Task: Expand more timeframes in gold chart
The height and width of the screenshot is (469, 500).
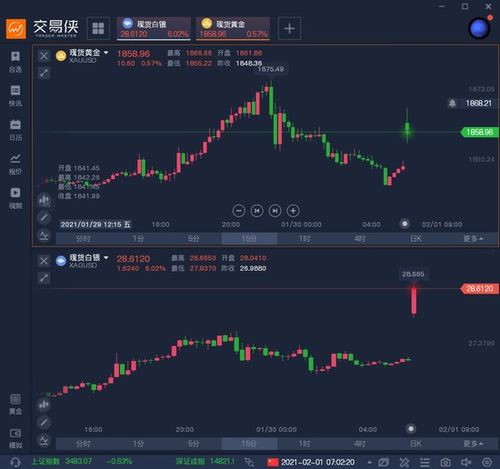Action: tap(473, 239)
